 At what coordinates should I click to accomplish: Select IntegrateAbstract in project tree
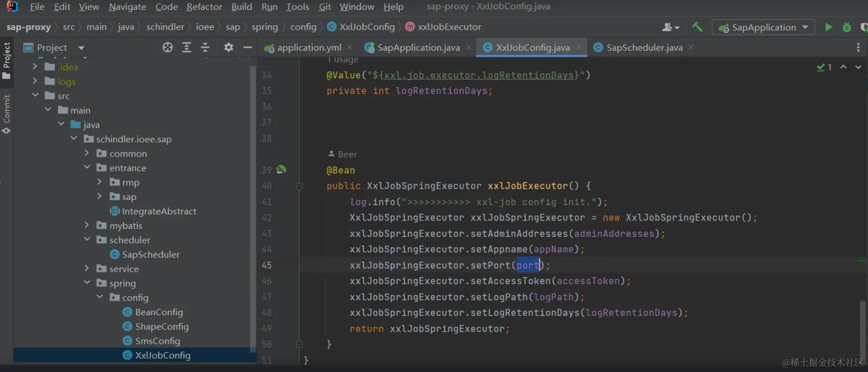pos(159,211)
